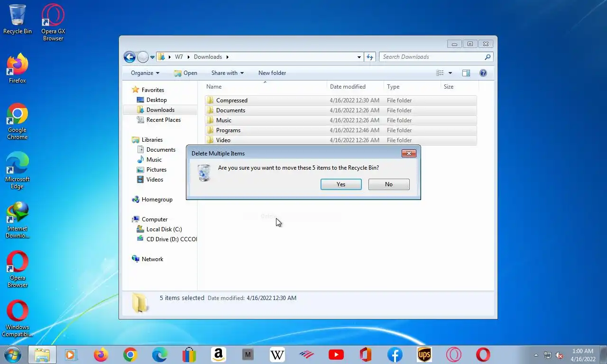Confirm deletion with the Yes button
Viewport: 607px width, 364px height.
341,184
